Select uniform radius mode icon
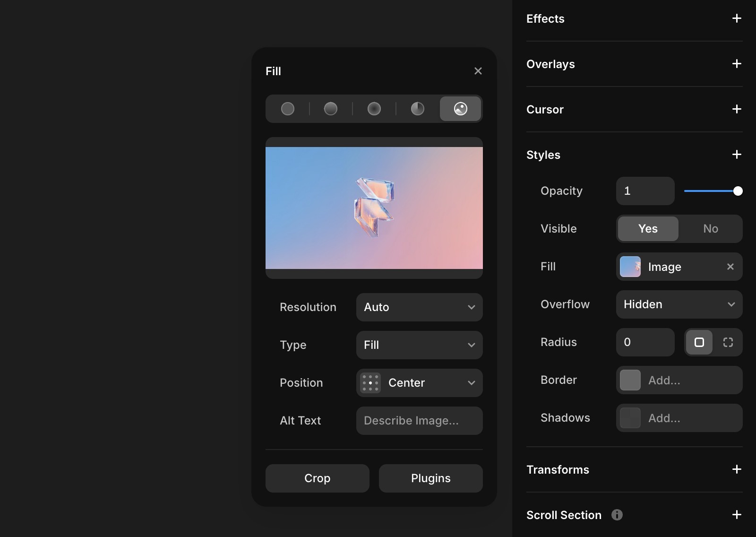Viewport: 756px width, 537px height. [699, 342]
